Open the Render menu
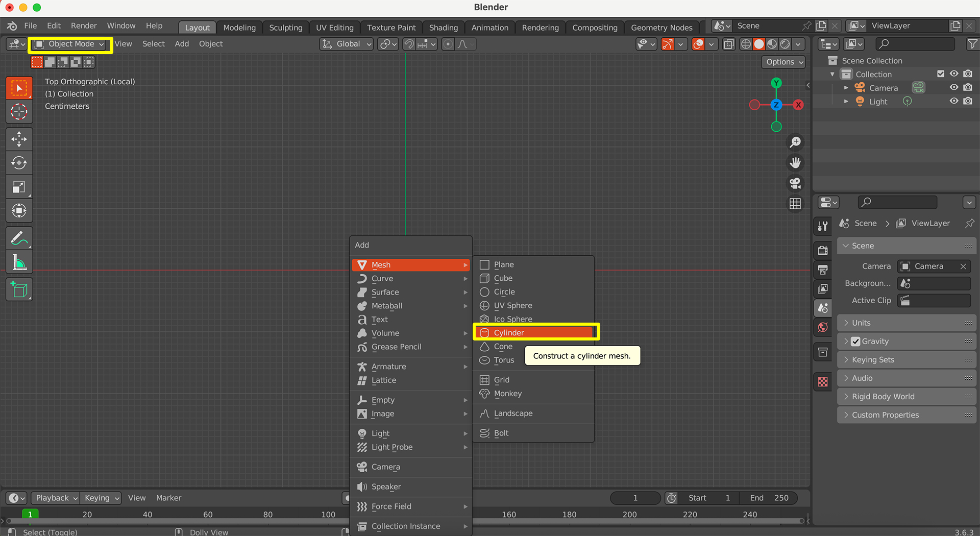 click(84, 26)
